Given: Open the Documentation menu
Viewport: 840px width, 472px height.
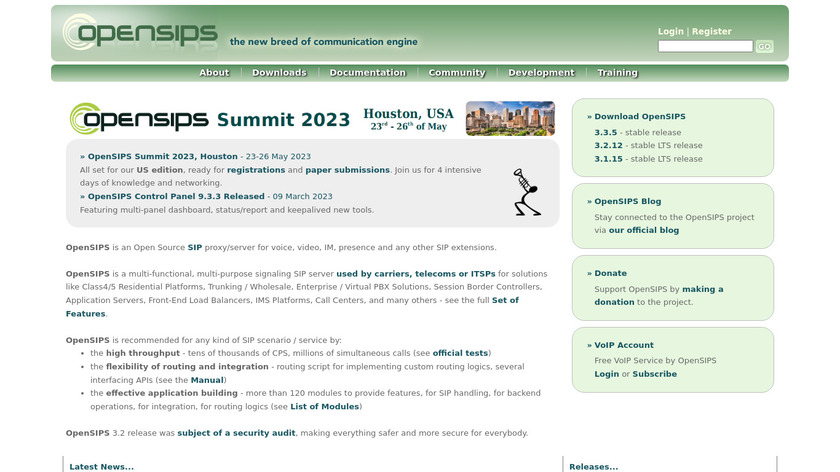Looking at the screenshot, I should [x=368, y=72].
